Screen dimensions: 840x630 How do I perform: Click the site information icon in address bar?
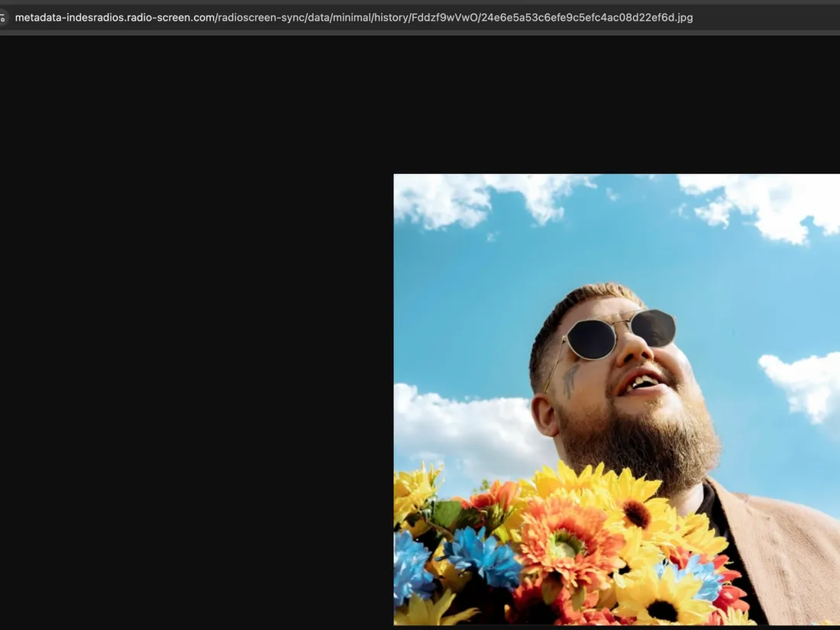point(3,17)
